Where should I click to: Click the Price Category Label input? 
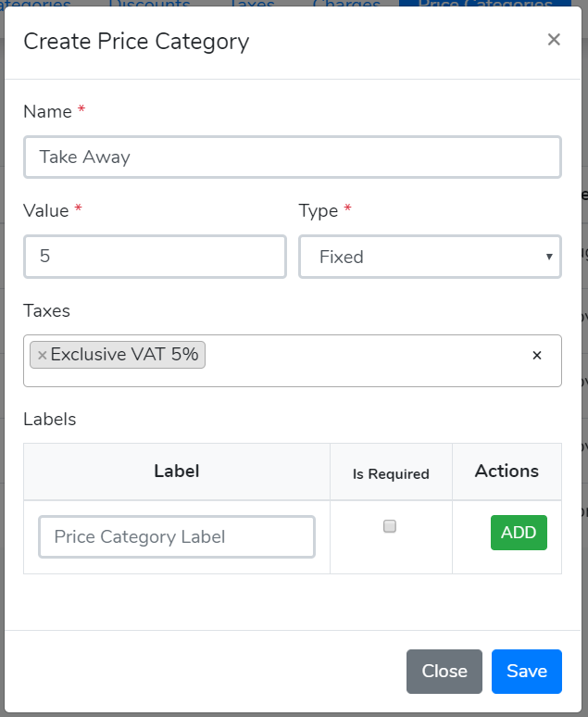point(176,536)
